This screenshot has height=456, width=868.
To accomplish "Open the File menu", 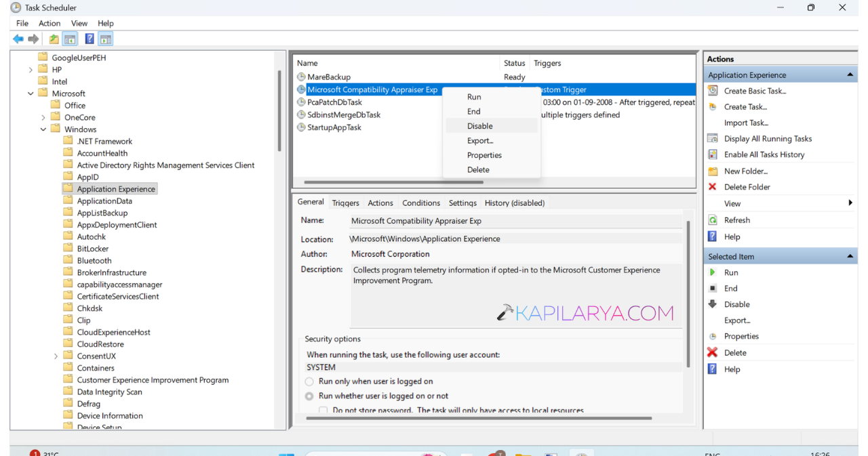I will [22, 23].
